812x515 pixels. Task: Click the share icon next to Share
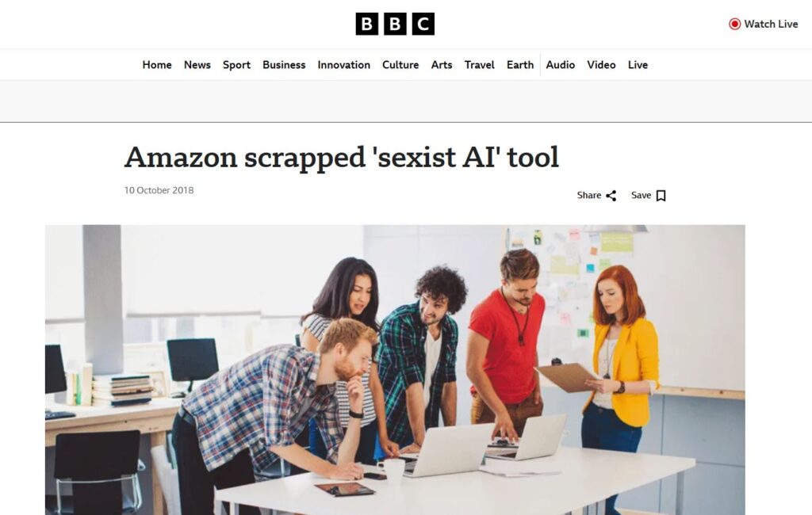tap(611, 196)
